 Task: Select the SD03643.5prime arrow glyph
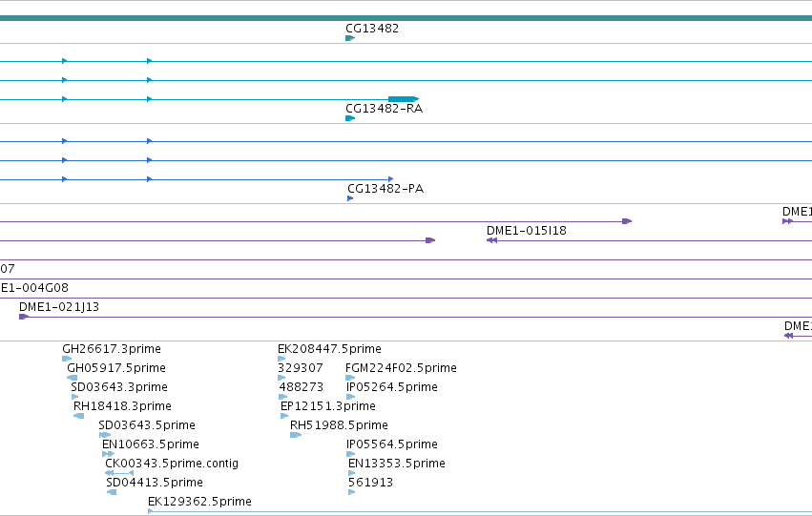pyautogui.click(x=105, y=435)
